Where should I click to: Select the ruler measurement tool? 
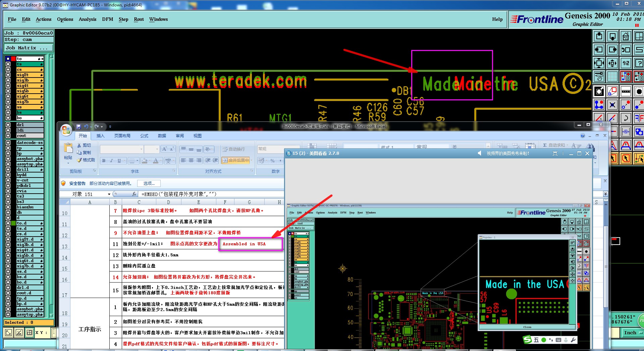(626, 91)
